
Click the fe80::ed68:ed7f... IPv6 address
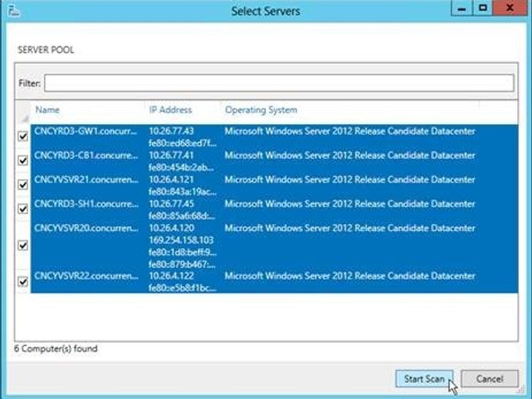pos(182,143)
